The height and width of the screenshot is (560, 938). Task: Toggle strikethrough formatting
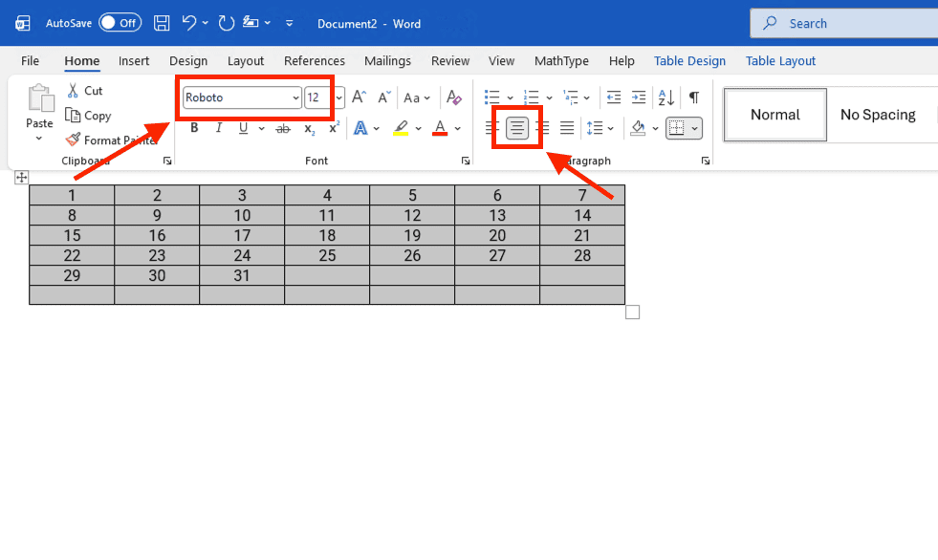(x=284, y=128)
